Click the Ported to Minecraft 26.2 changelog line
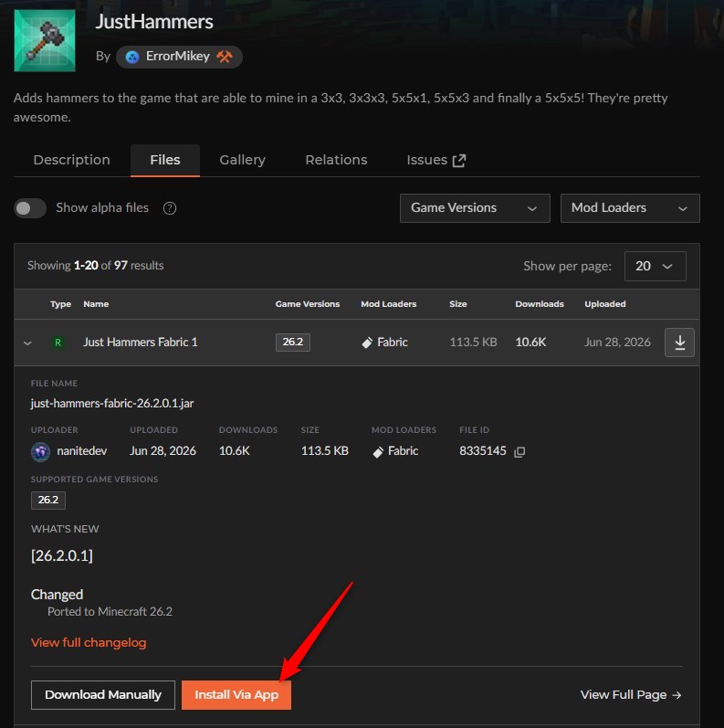This screenshot has height=728, width=724. 110,612
